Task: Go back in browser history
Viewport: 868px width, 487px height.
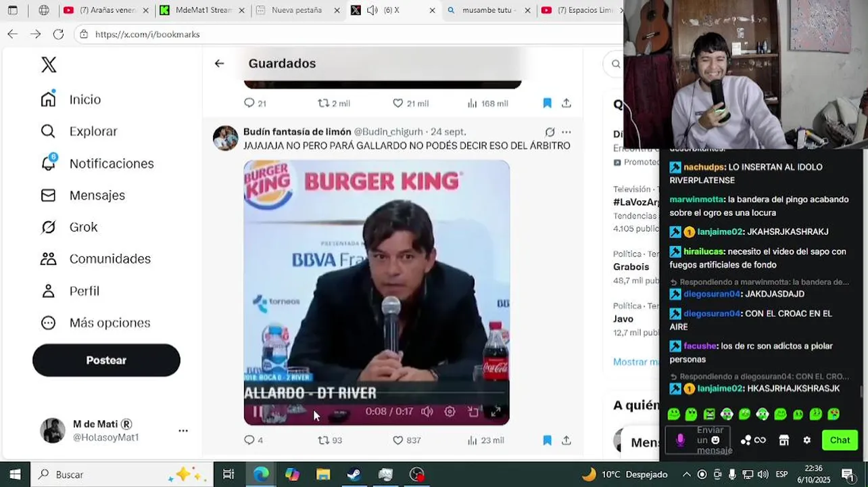Action: [x=13, y=34]
